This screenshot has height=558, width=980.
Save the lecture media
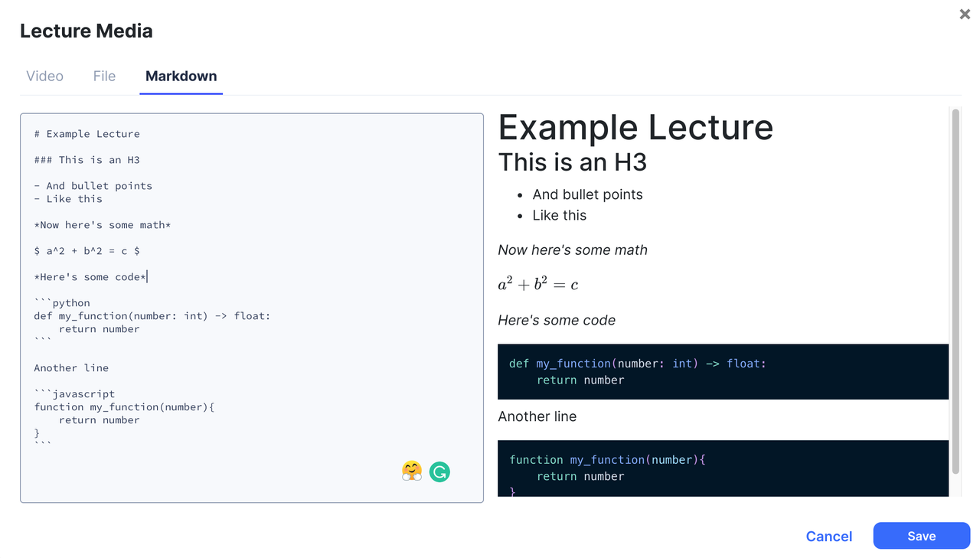click(x=922, y=536)
